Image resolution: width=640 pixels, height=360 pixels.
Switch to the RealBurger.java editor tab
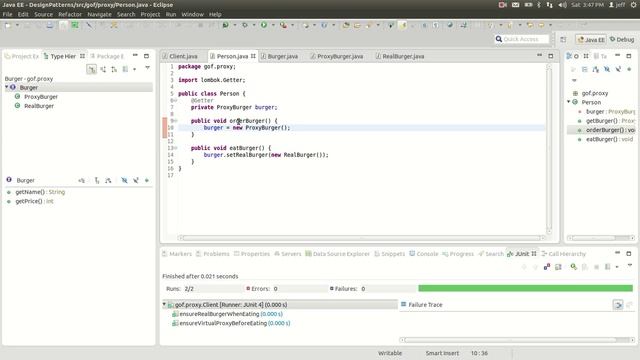400,56
